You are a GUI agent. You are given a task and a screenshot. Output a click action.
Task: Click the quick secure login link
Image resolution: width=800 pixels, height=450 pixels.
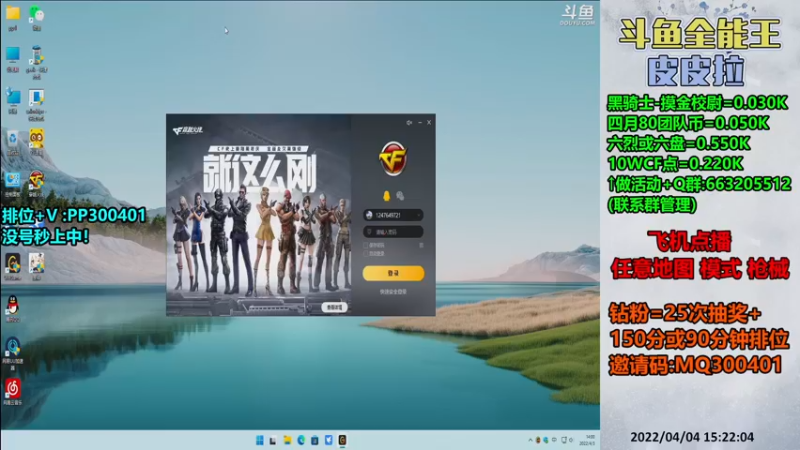(x=393, y=292)
